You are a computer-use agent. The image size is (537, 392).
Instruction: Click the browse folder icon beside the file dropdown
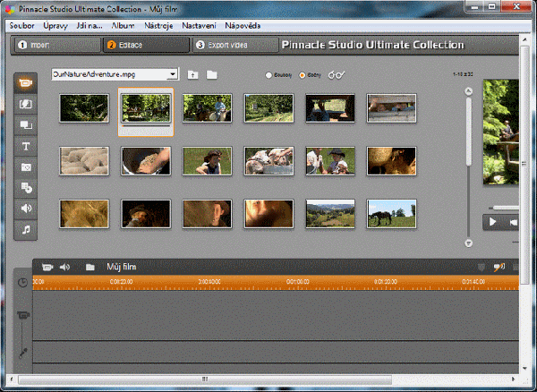[211, 74]
